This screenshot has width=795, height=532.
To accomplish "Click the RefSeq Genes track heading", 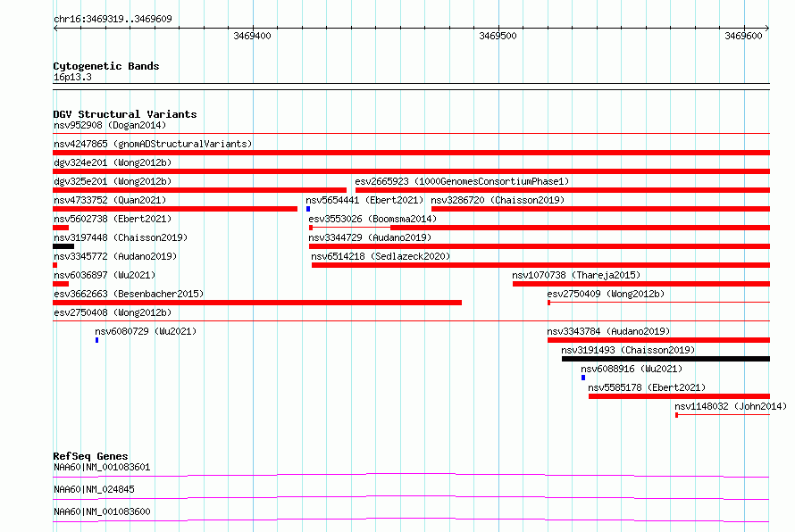I will (90, 456).
